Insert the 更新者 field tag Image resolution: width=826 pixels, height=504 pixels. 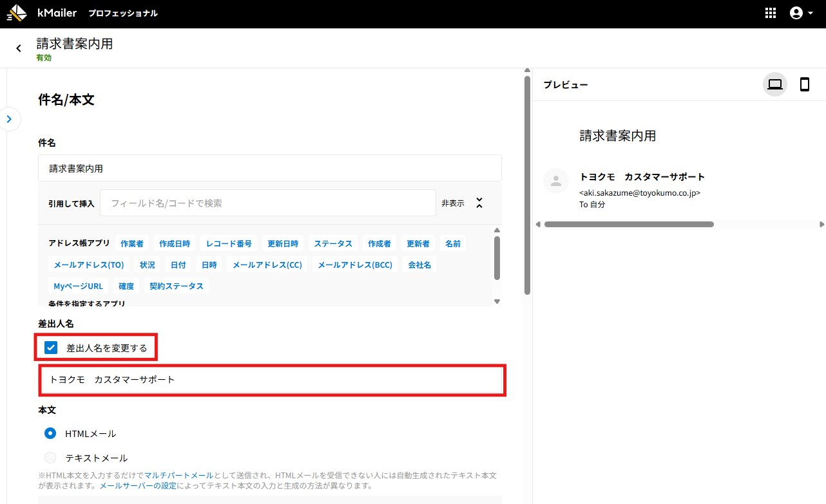tap(418, 243)
